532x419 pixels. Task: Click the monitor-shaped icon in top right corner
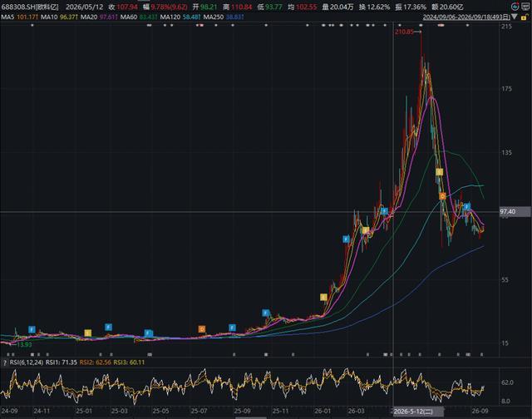(x=525, y=6)
